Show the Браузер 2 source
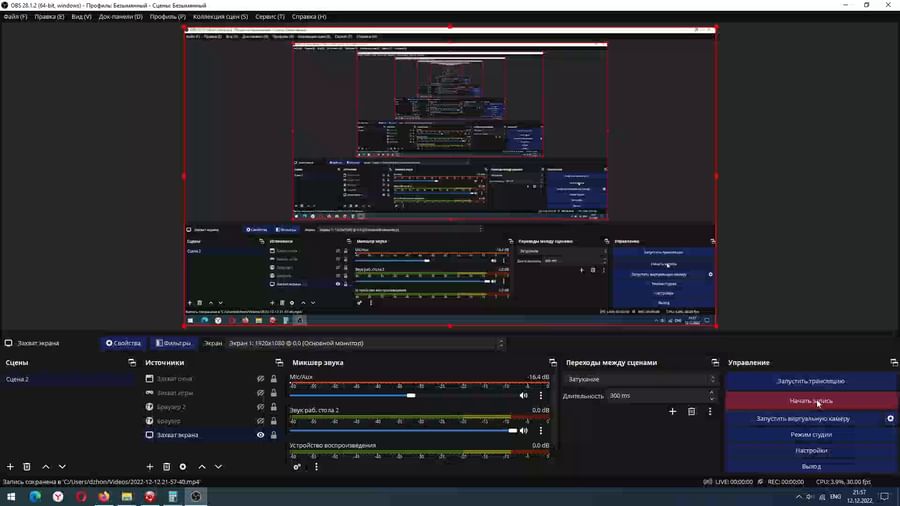The height and width of the screenshot is (506, 900). [261, 407]
